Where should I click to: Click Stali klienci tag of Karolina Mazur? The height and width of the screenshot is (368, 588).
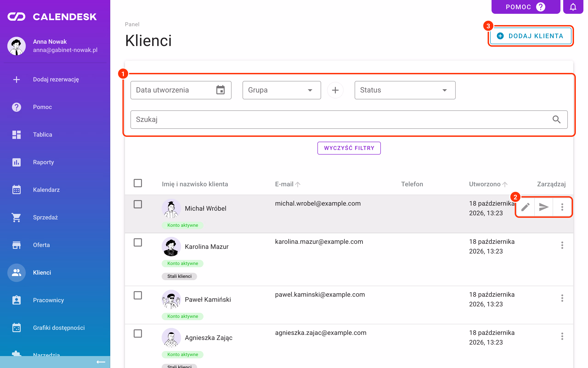[x=179, y=276]
